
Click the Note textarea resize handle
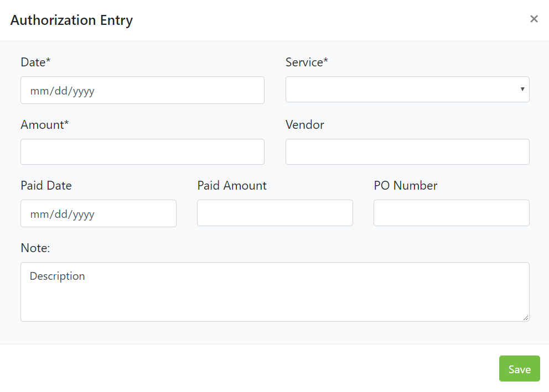tap(526, 318)
